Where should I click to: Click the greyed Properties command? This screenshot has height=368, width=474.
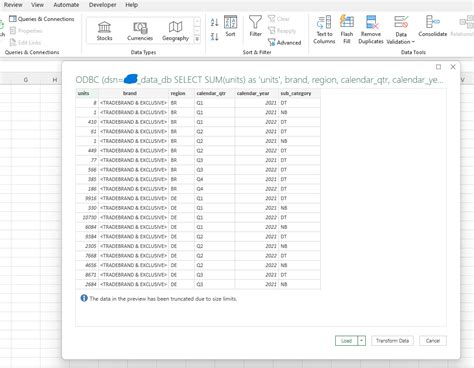[26, 31]
